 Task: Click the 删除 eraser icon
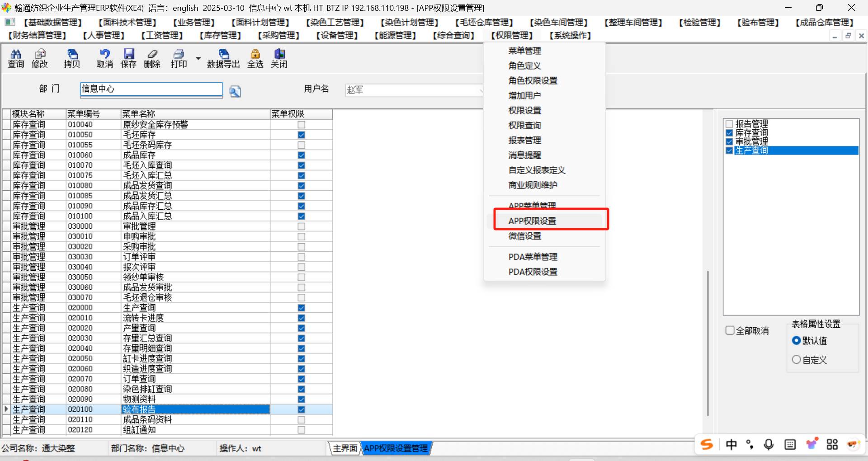(x=152, y=59)
